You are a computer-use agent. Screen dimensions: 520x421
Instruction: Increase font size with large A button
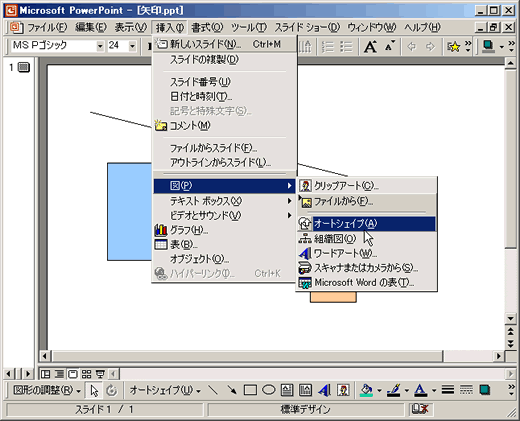[x=370, y=47]
